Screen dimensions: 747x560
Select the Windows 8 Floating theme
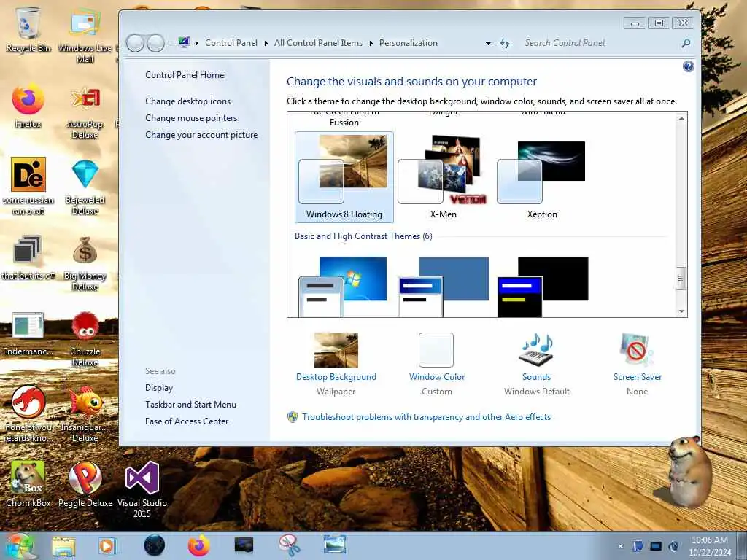point(344,177)
